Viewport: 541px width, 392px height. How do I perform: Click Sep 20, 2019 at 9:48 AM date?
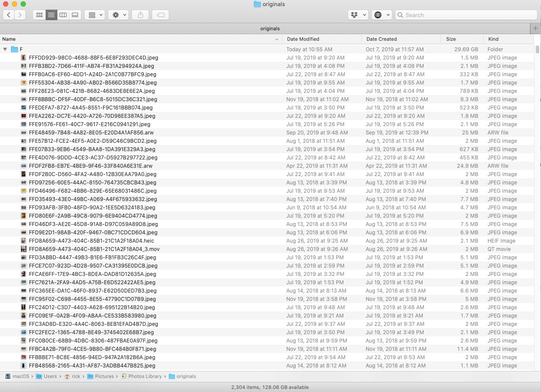317,133
